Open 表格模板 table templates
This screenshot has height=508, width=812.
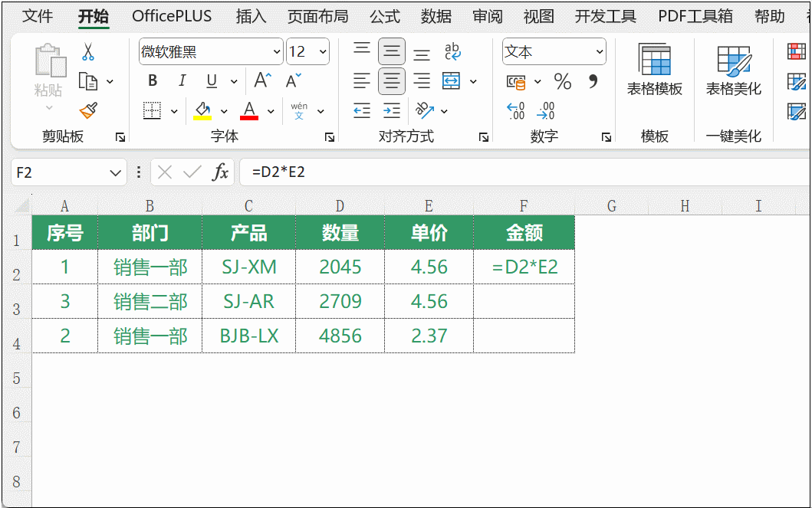[x=655, y=70]
